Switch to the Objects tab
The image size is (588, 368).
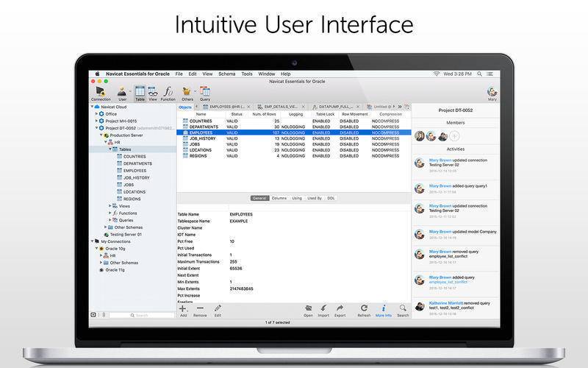click(x=185, y=107)
